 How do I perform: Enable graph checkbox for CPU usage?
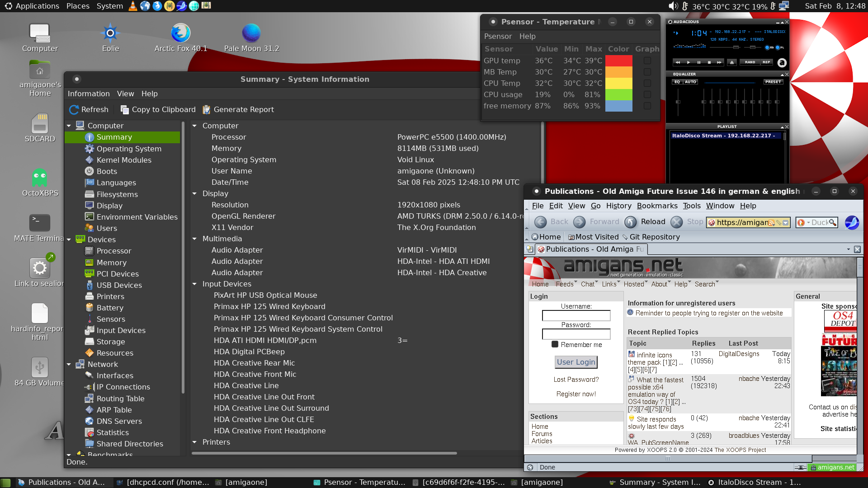[647, 94]
